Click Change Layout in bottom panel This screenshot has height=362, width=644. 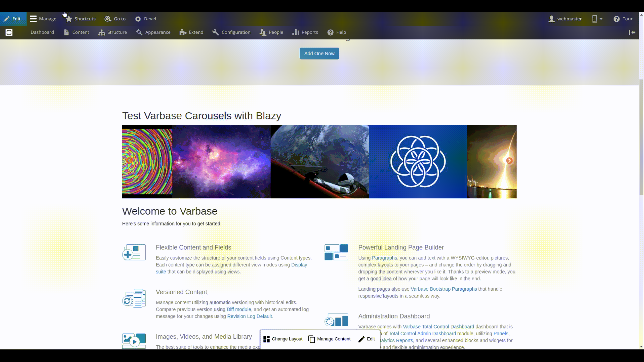tap(283, 339)
